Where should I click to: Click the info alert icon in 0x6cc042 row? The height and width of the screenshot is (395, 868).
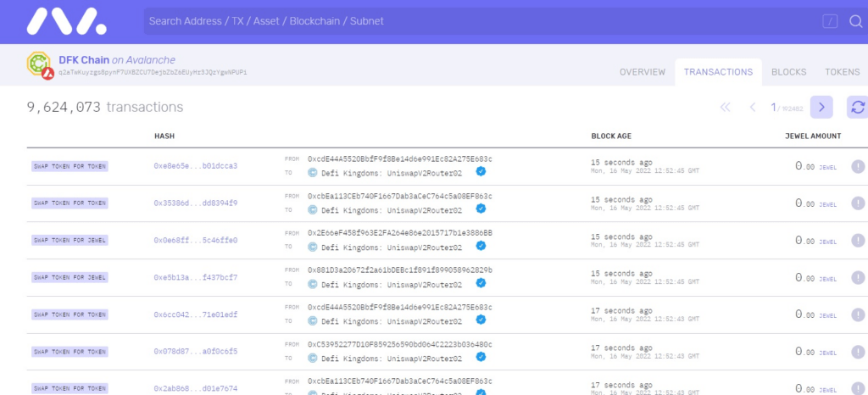(858, 314)
